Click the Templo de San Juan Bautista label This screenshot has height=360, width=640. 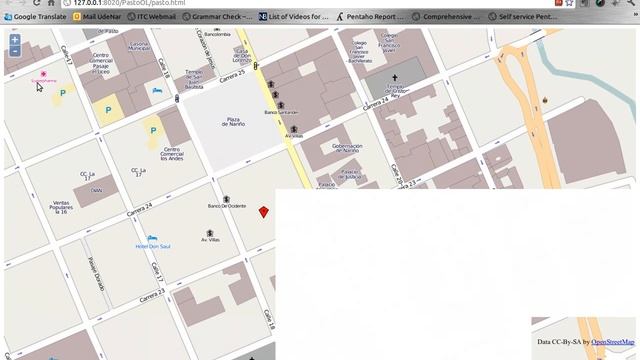coord(194,79)
